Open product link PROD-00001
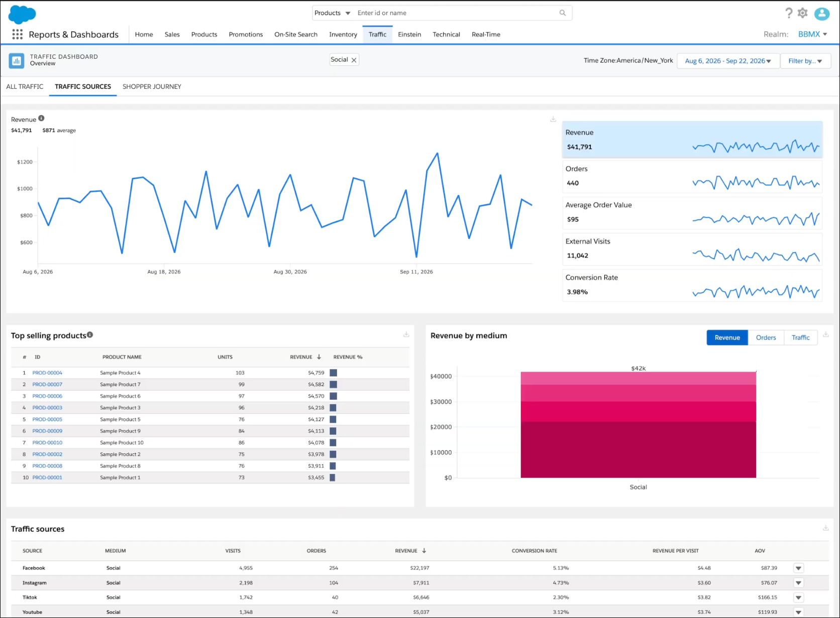This screenshot has width=840, height=618. click(47, 477)
